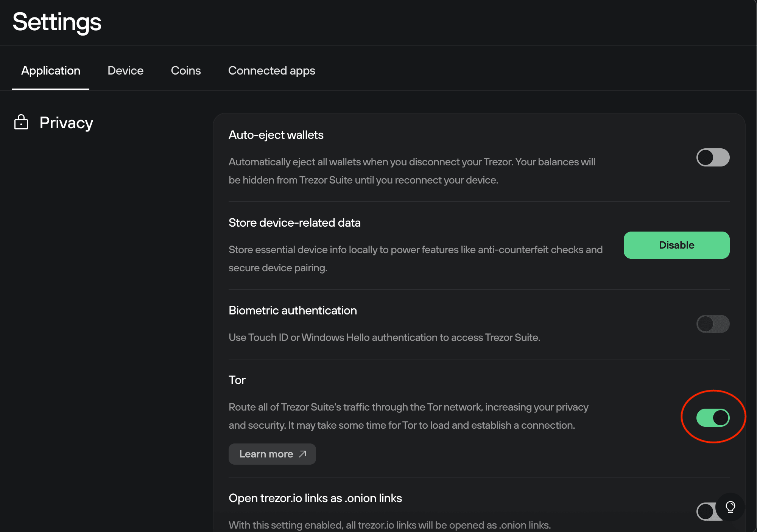Click the Tor section heading
Screen dimensions: 757x532
pyautogui.click(x=237, y=380)
